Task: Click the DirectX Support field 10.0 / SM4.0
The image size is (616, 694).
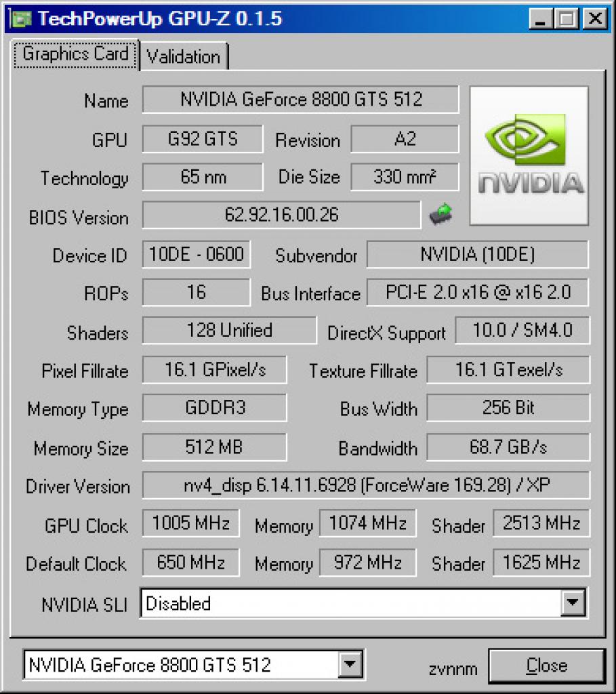Action: (x=522, y=330)
